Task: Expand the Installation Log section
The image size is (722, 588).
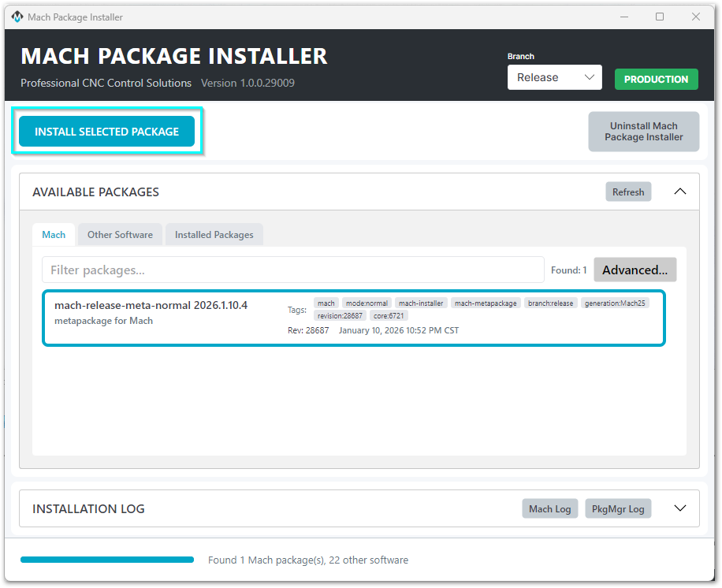Action: point(680,508)
